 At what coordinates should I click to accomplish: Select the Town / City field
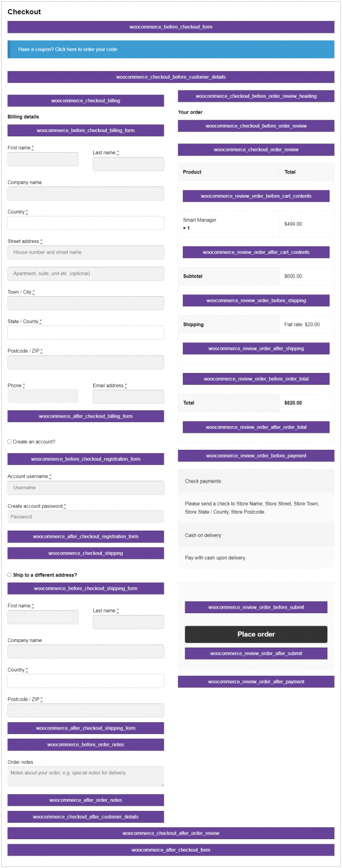click(x=85, y=303)
